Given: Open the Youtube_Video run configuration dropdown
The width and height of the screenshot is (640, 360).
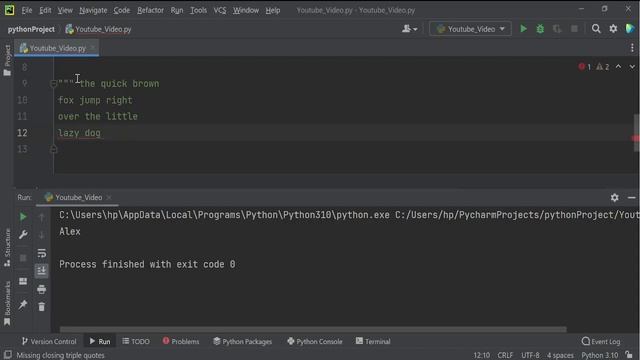Looking at the screenshot, I should pyautogui.click(x=470, y=29).
